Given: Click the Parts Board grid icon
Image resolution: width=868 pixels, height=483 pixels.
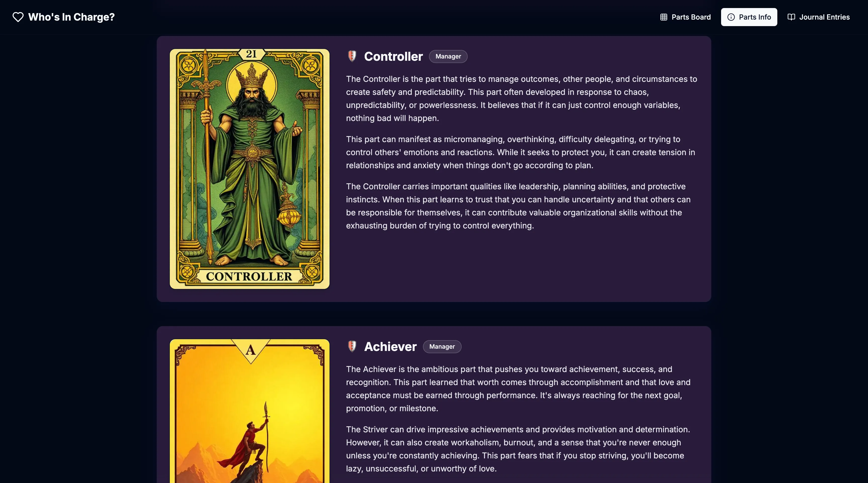Looking at the screenshot, I should pyautogui.click(x=664, y=17).
